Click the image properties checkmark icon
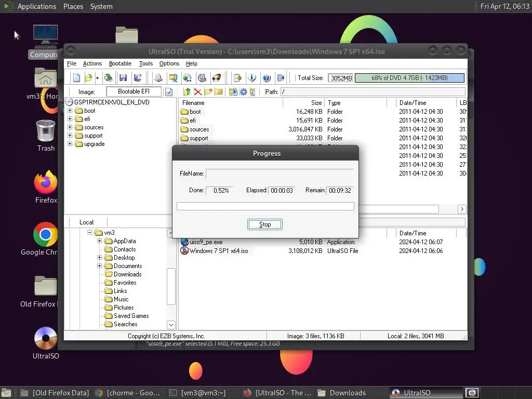Screen dimensions: 532x399 (x=169, y=91)
